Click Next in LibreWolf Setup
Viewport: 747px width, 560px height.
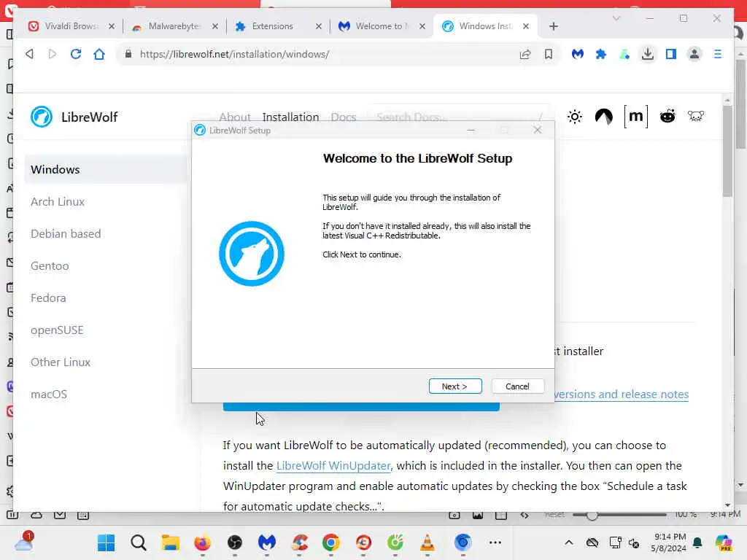(455, 386)
